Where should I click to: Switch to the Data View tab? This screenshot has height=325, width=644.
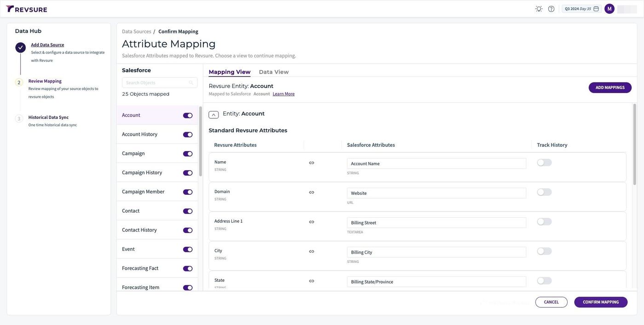(274, 72)
